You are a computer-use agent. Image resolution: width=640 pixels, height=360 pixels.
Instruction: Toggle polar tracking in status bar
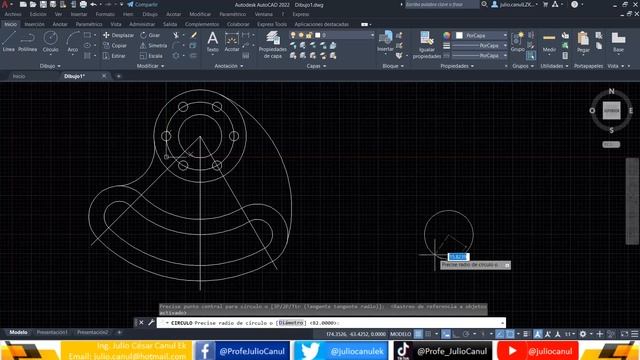[466, 334]
